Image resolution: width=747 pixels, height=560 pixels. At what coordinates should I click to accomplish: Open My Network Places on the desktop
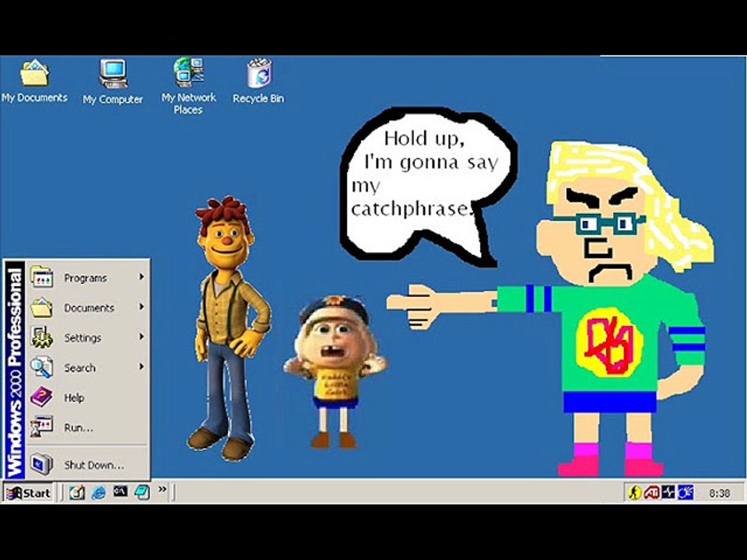[188, 86]
